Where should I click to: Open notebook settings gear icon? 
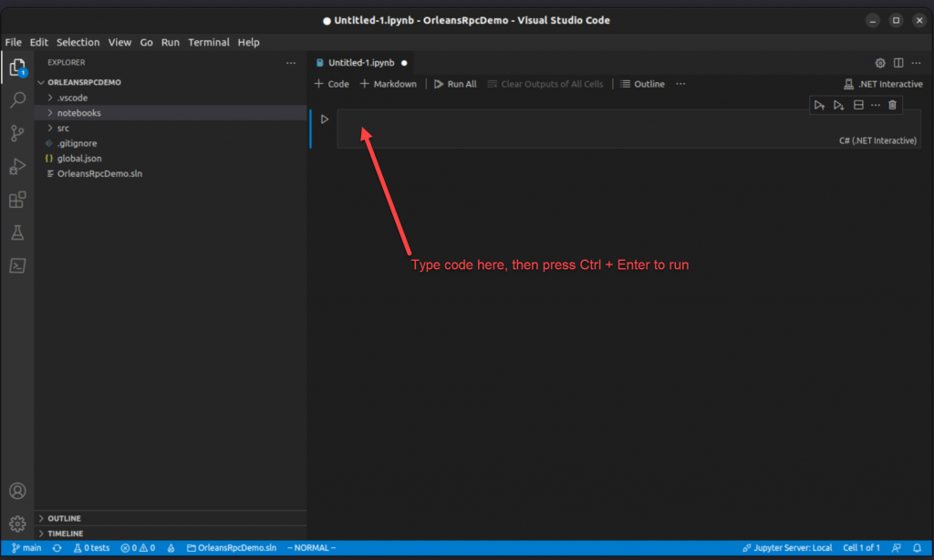pyautogui.click(x=880, y=63)
